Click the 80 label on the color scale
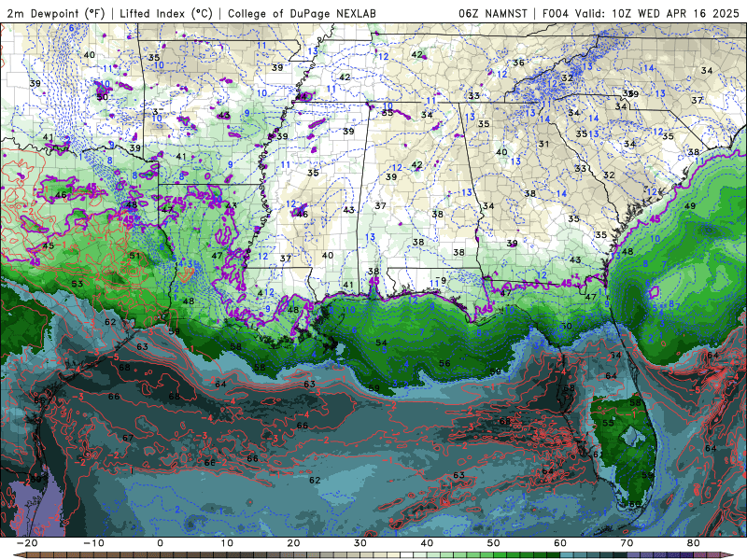This screenshot has height=560, width=747. click(x=694, y=543)
